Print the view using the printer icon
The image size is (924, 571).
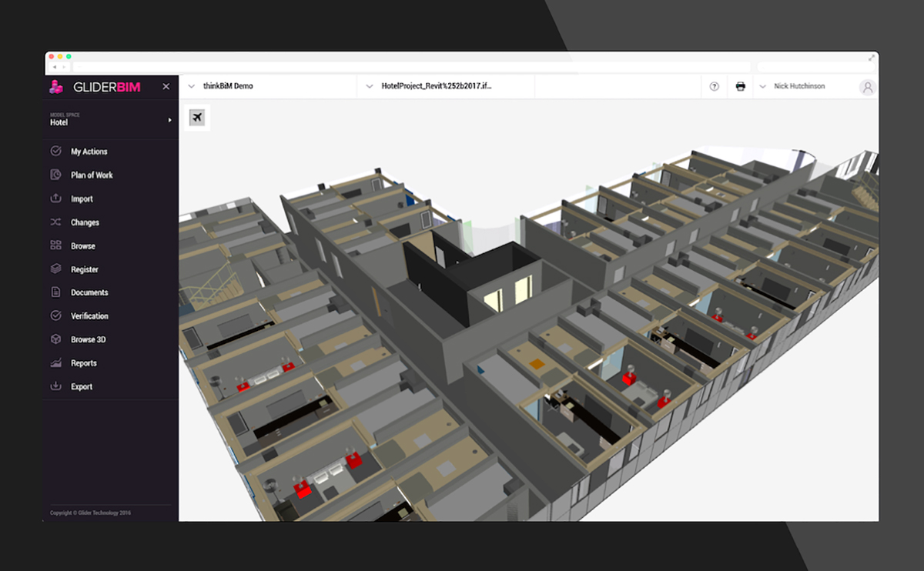click(741, 87)
